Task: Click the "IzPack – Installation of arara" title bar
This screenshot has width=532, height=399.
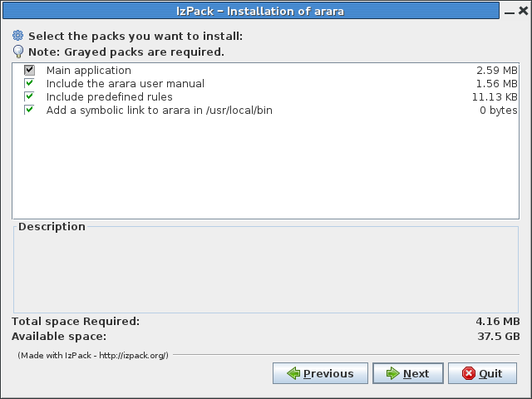Action: [x=264, y=11]
